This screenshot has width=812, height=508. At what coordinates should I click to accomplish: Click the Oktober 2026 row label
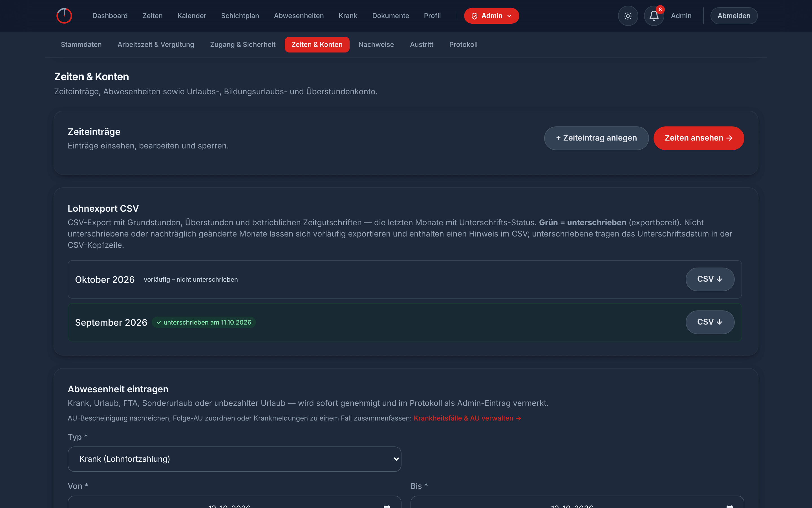pos(105,279)
